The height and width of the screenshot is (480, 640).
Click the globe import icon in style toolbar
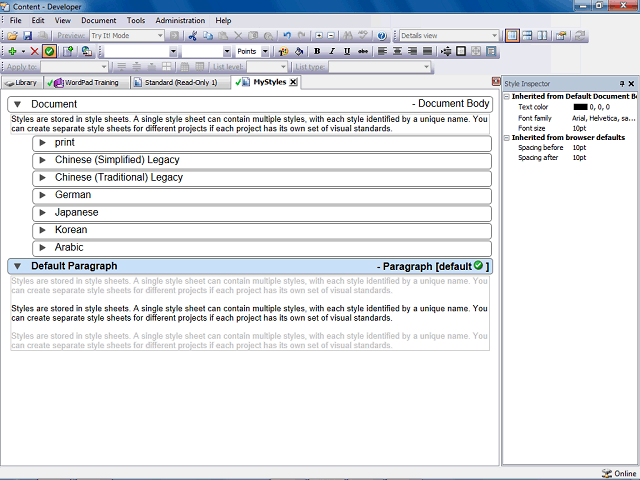(87, 51)
